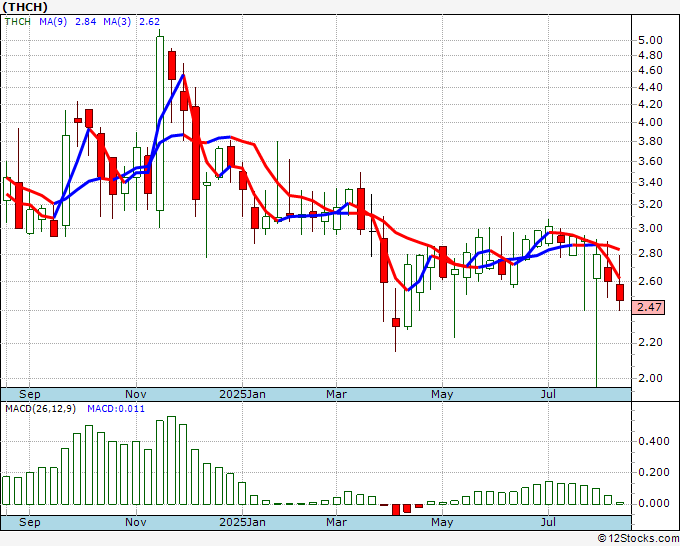Click the MA(3) legend label
The width and height of the screenshot is (680, 546).
(x=117, y=21)
